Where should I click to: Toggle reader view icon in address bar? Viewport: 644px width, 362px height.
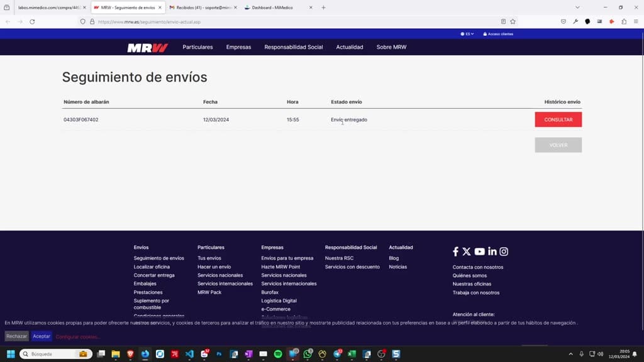tap(503, 22)
